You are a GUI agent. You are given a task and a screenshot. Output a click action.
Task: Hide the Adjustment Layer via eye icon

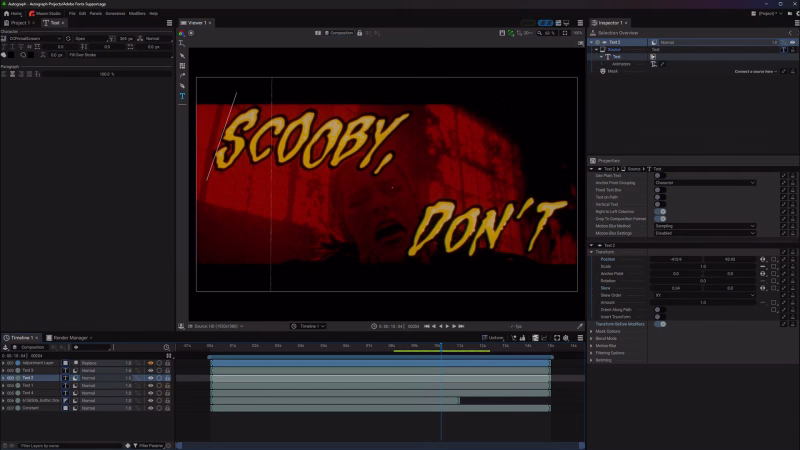(x=151, y=363)
